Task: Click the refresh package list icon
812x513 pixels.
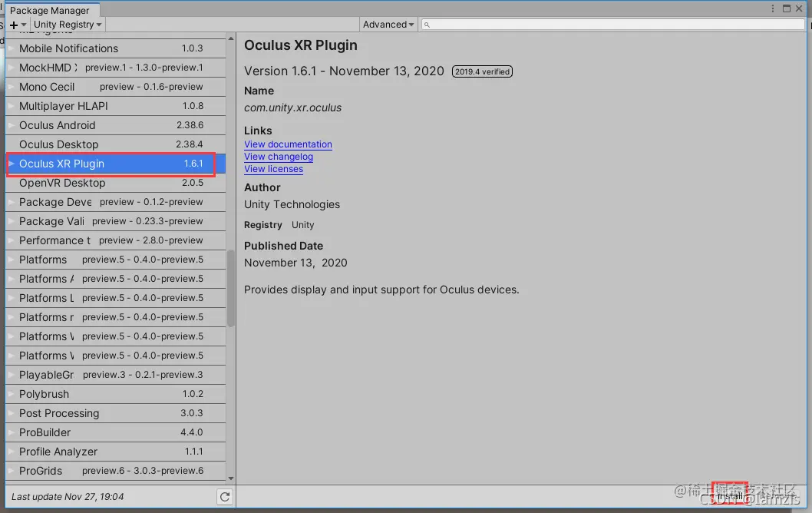Action: 225,497
